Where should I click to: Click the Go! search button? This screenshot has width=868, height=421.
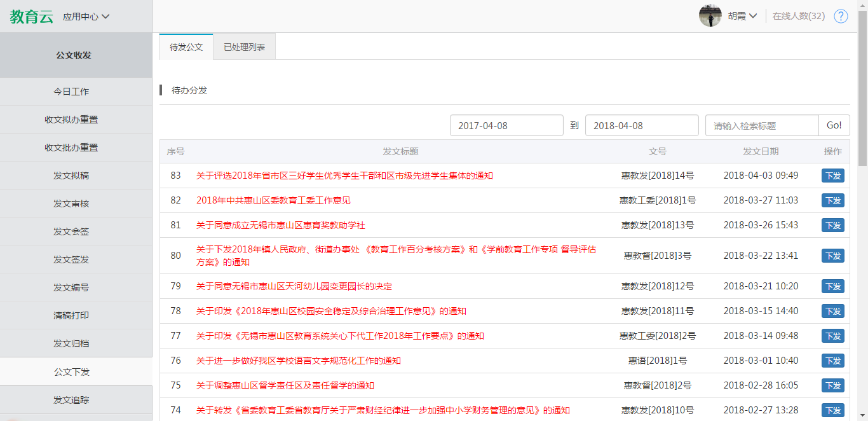coord(834,125)
